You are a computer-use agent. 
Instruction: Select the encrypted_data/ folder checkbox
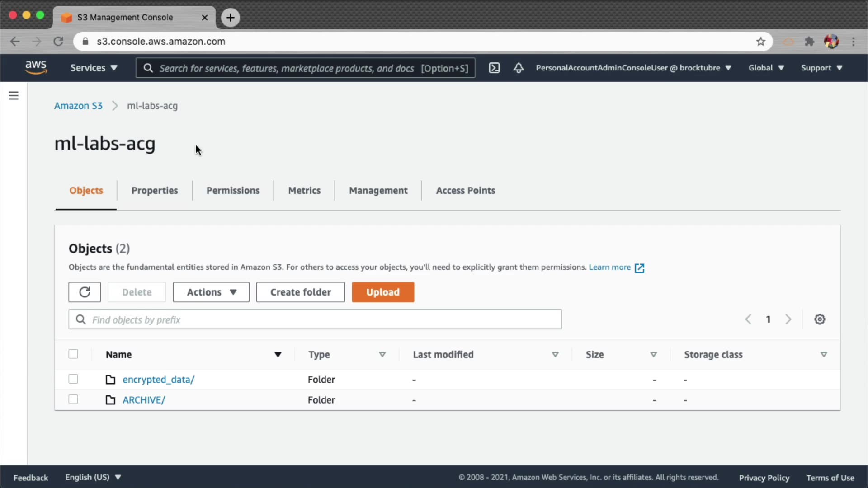pos(73,379)
